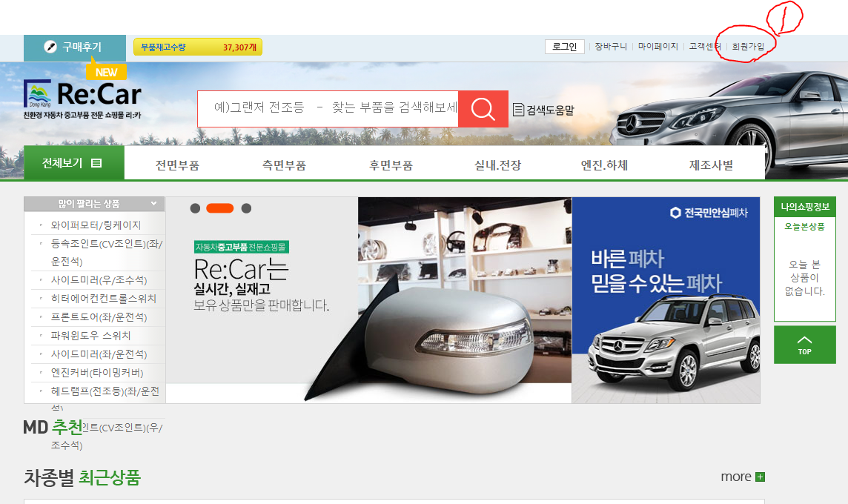Open 히터에어컨컨트롤스위치 item
Image resolution: width=848 pixels, height=504 pixels.
coord(103,299)
